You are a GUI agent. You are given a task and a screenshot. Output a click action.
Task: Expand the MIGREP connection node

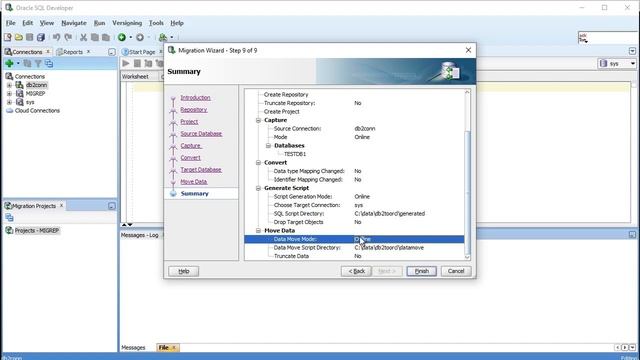[9, 94]
